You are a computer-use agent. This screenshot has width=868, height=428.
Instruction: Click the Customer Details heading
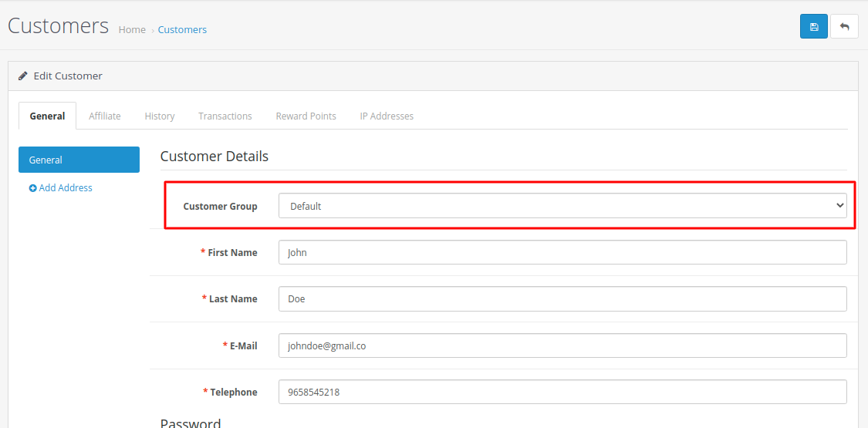tap(214, 157)
